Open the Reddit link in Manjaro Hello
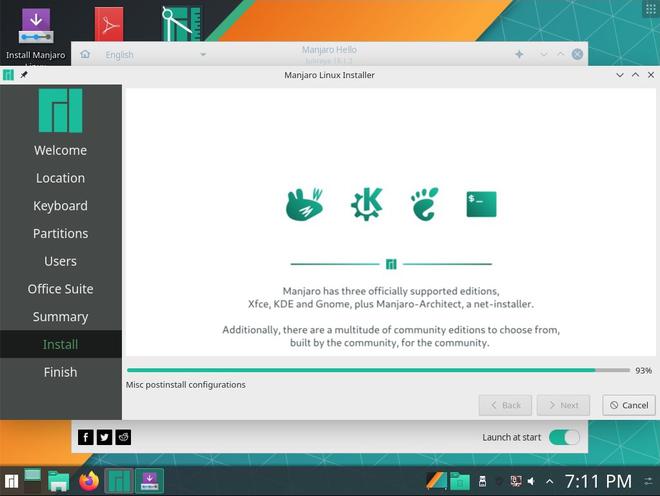 pos(123,437)
